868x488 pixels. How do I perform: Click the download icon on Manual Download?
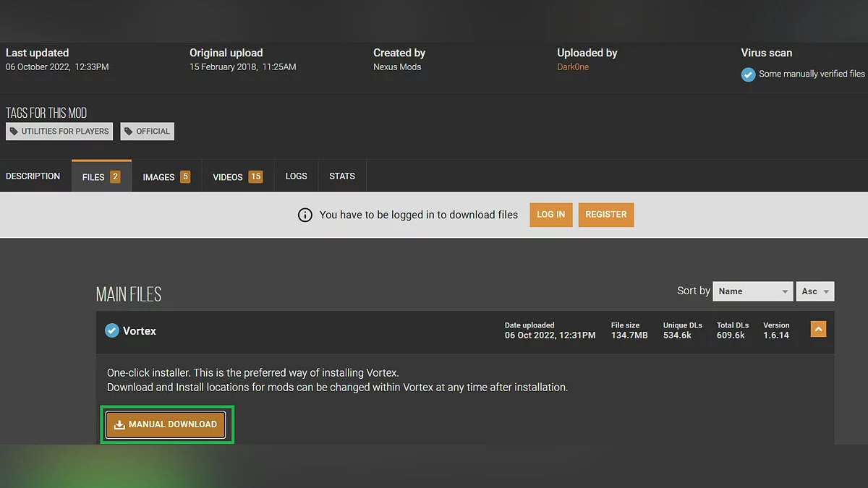(x=119, y=425)
